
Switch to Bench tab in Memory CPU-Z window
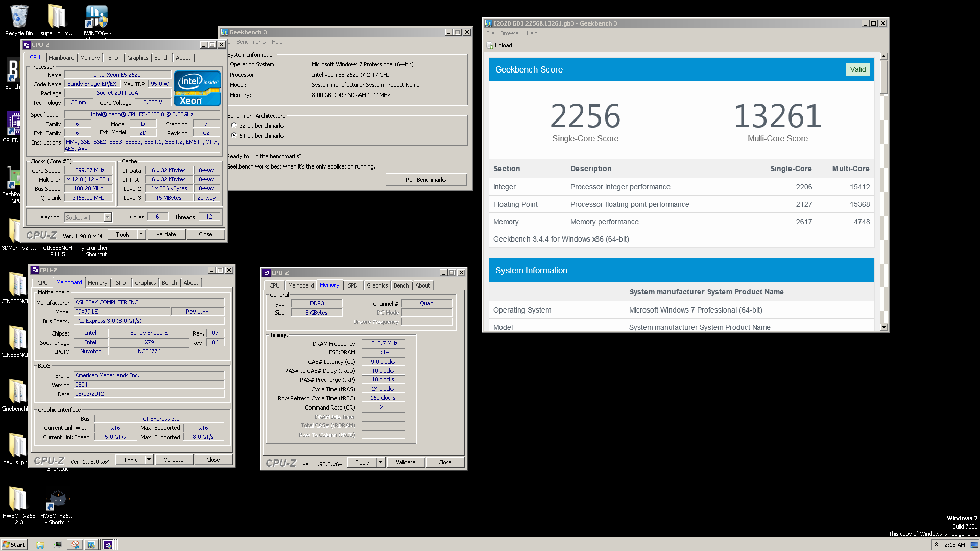click(401, 286)
